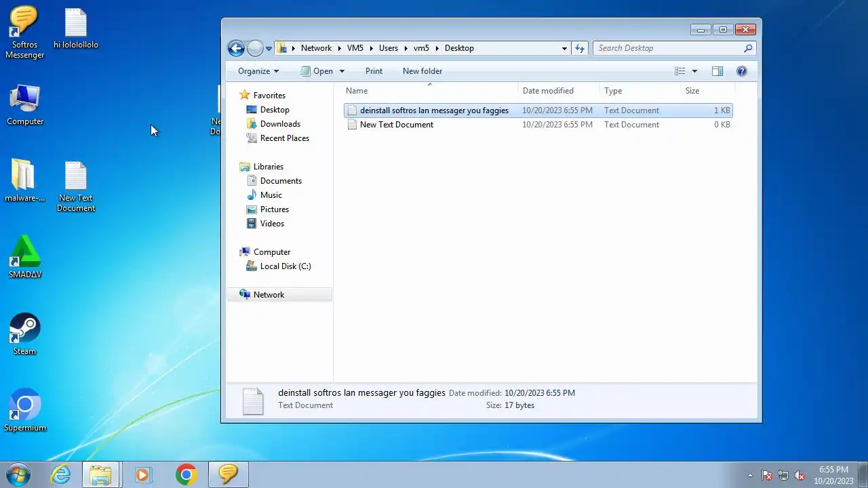The image size is (868, 488).
Task: Click the Open toolbar button
Action: tap(317, 71)
